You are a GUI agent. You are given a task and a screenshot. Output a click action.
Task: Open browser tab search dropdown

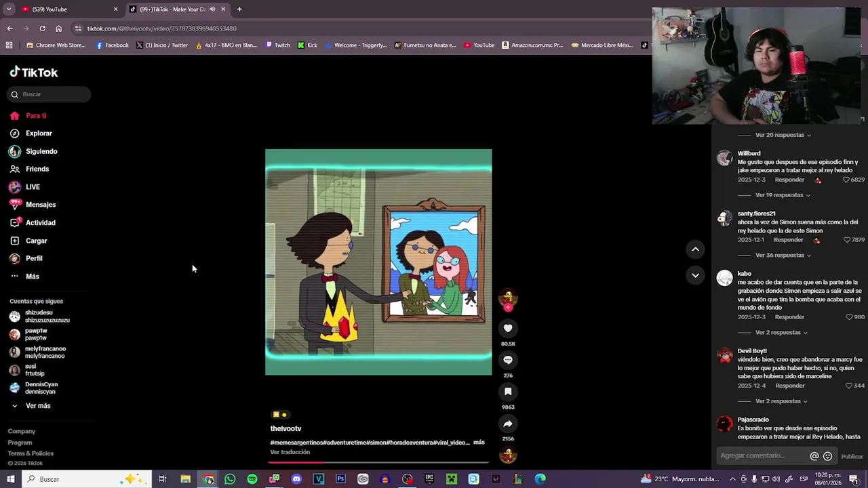[8, 9]
